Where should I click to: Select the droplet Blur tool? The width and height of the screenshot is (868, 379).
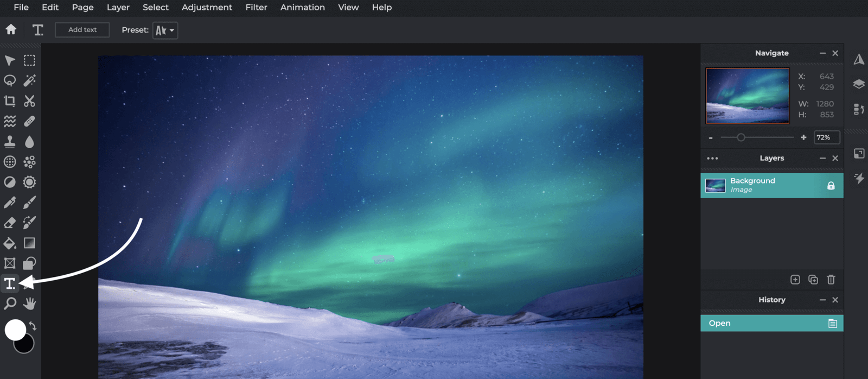tap(29, 142)
